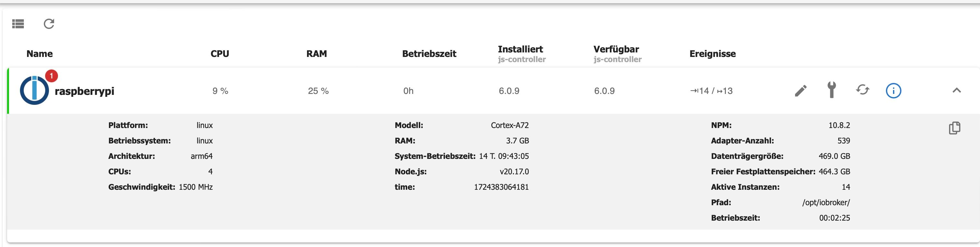This screenshot has width=980, height=247.
Task: Open host base settings wrench
Action: pyautogui.click(x=831, y=90)
